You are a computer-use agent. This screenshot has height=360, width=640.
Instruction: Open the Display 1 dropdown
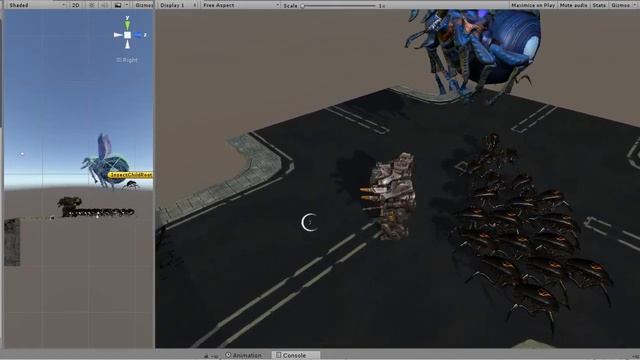point(178,5)
